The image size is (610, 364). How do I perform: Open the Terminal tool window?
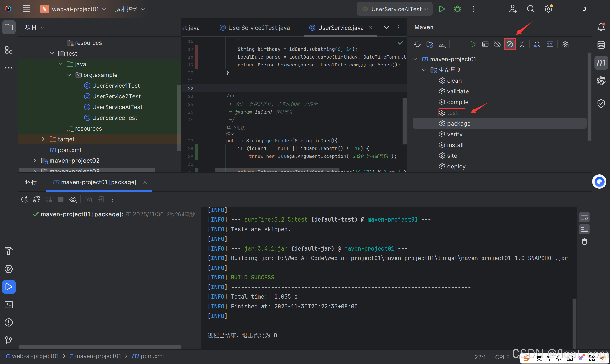point(9,305)
